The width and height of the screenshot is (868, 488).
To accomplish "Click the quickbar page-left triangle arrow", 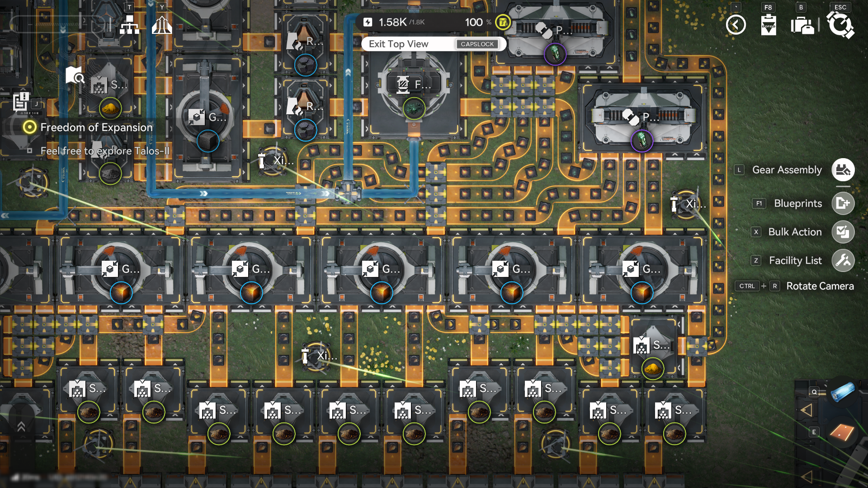I will point(806,410).
